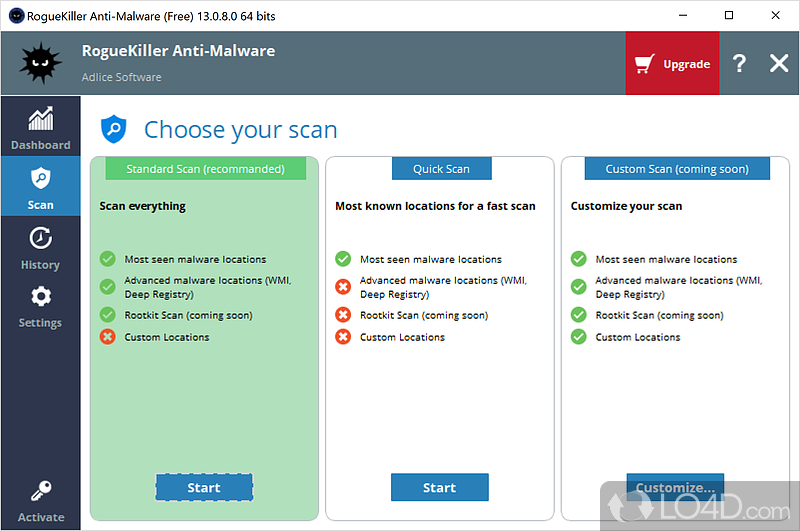Open Customize for Custom Scan
The height and width of the screenshot is (531, 800).
675,487
